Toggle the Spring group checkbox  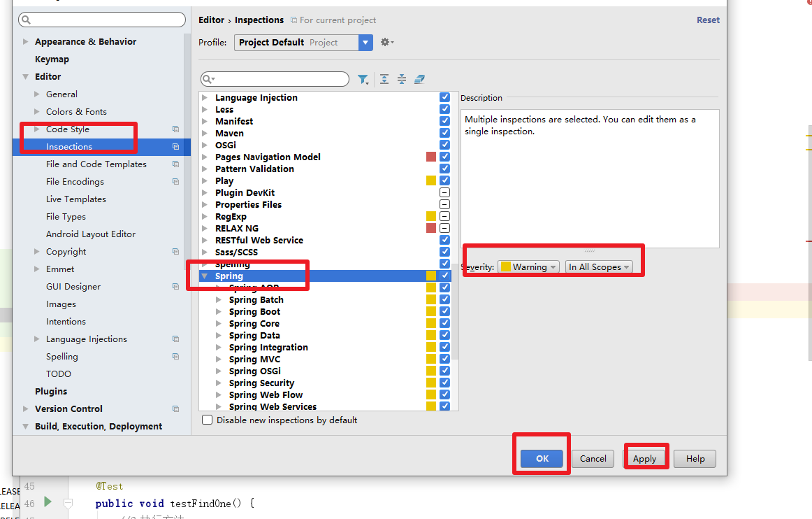445,276
